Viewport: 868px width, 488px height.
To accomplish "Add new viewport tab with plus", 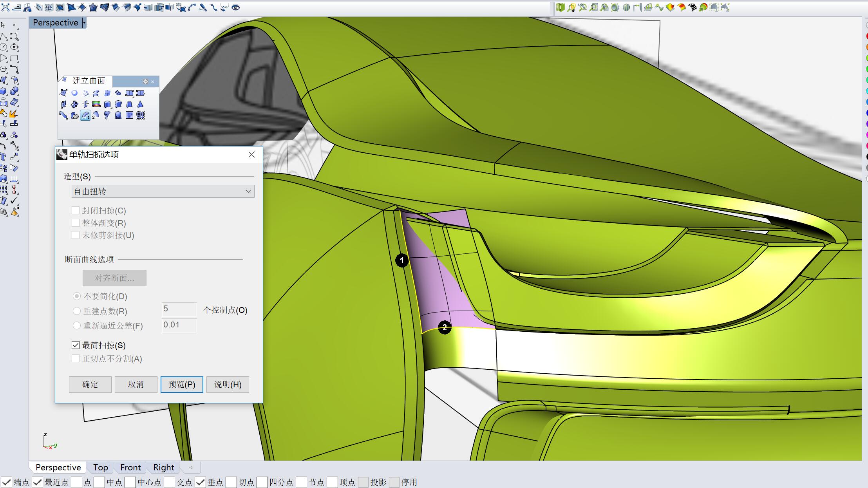I will 191,467.
